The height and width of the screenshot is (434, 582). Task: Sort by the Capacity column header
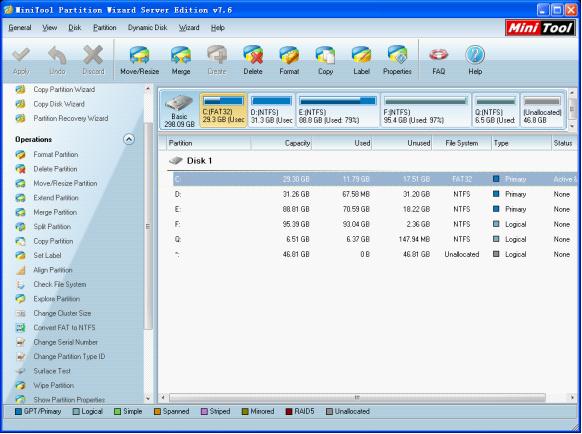click(281, 143)
